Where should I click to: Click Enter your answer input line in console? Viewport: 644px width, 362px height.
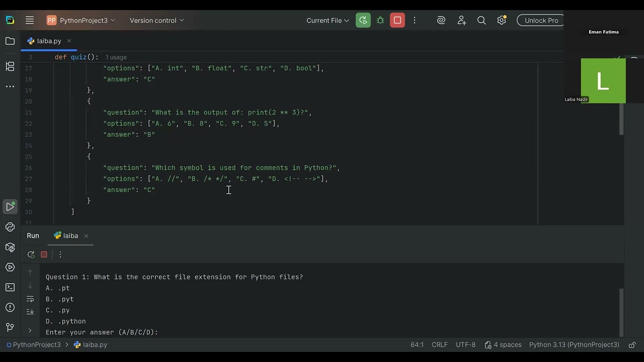tap(102, 332)
